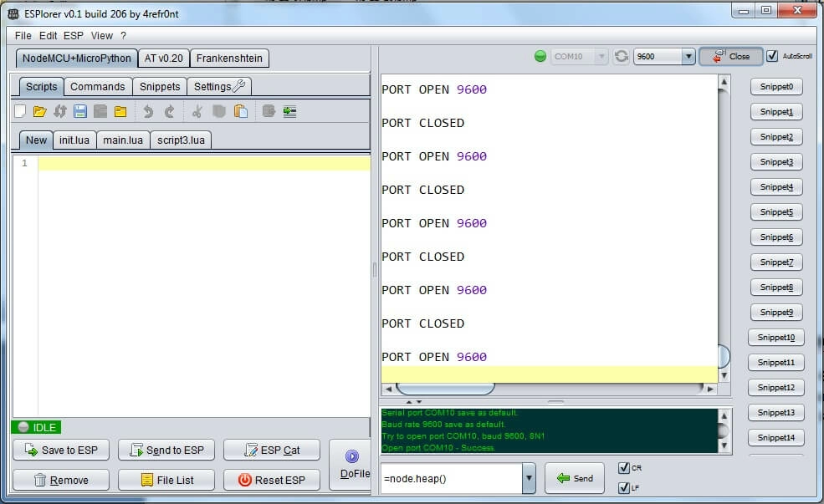Viewport: 824px width, 504px height.
Task: Click the =node.heap() command input field
Action: pos(451,478)
